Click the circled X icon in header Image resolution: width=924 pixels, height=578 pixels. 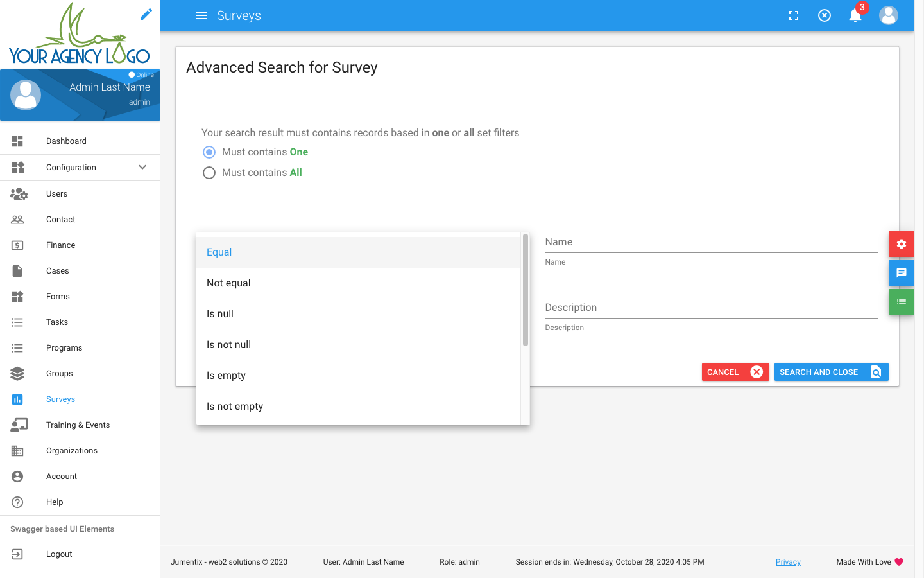coord(825,15)
